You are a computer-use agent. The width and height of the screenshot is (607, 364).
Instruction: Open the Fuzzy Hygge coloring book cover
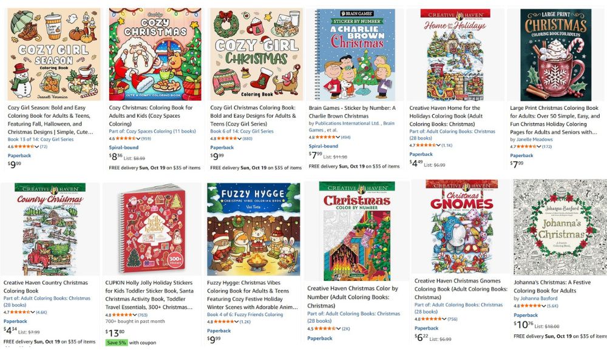click(254, 229)
